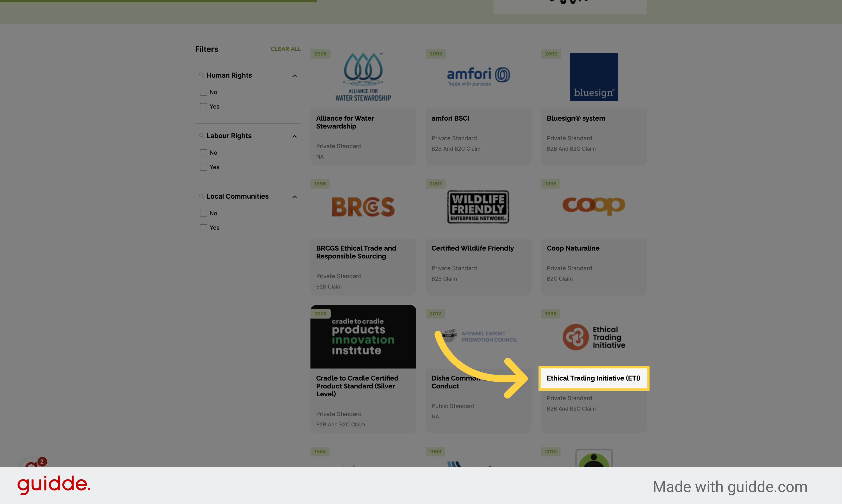Click NA under Alliance for Water Stewardship

[x=320, y=157]
